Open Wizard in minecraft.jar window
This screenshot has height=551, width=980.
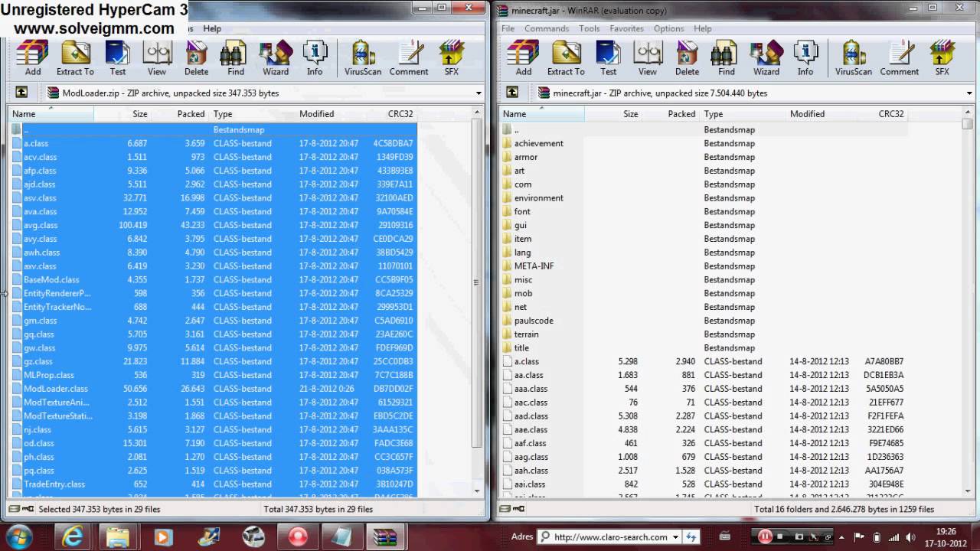tap(766, 58)
